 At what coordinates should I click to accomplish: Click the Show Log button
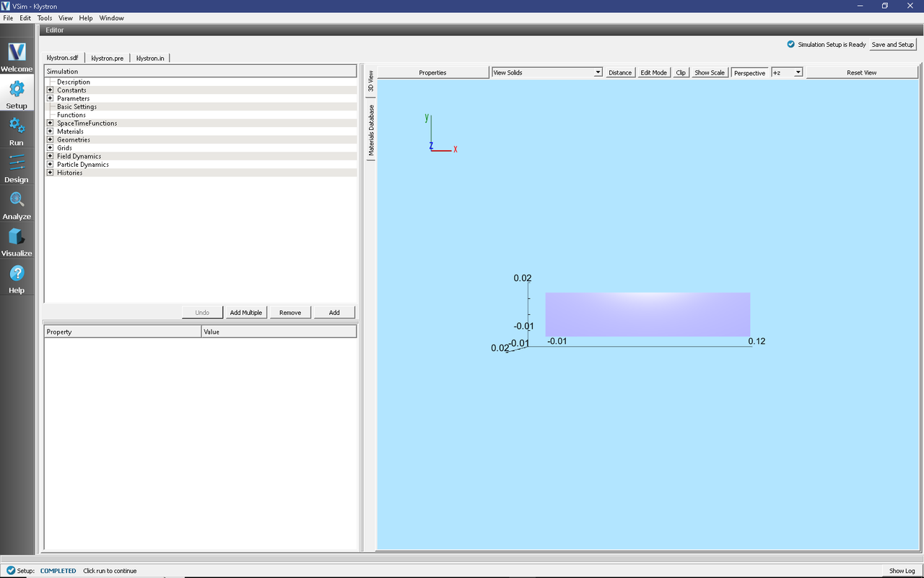(902, 571)
